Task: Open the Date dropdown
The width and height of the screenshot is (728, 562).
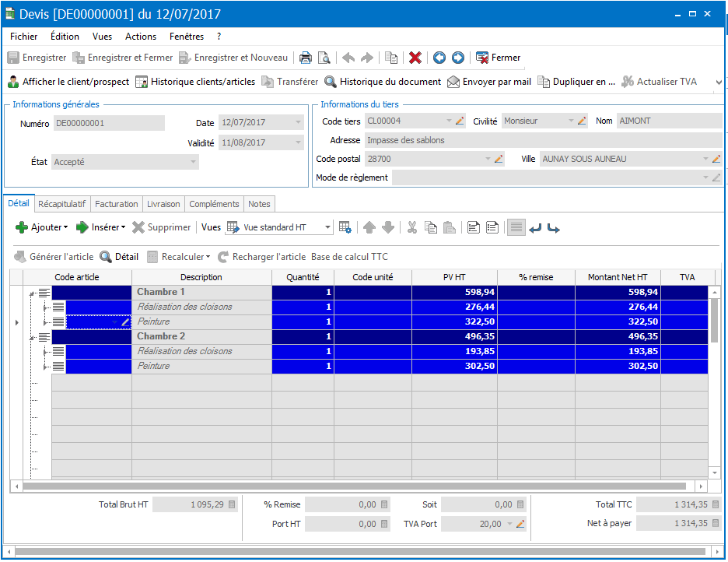Action: (x=298, y=123)
